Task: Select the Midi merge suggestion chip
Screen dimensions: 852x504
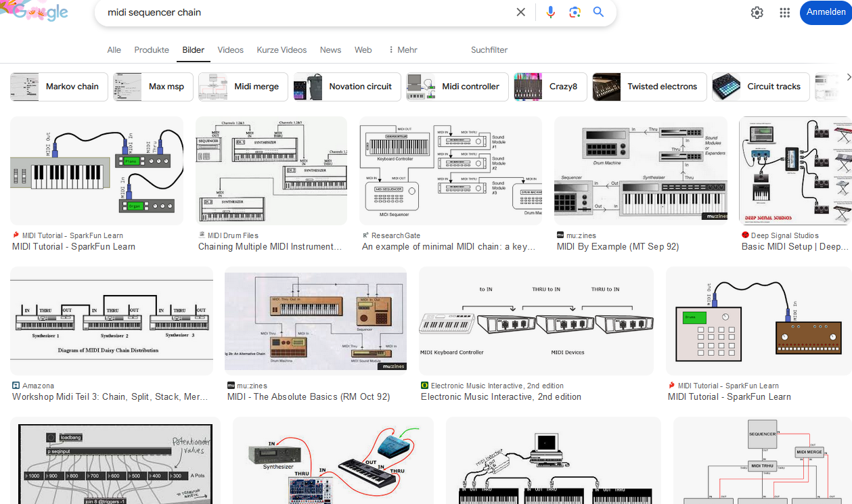Action: click(243, 87)
